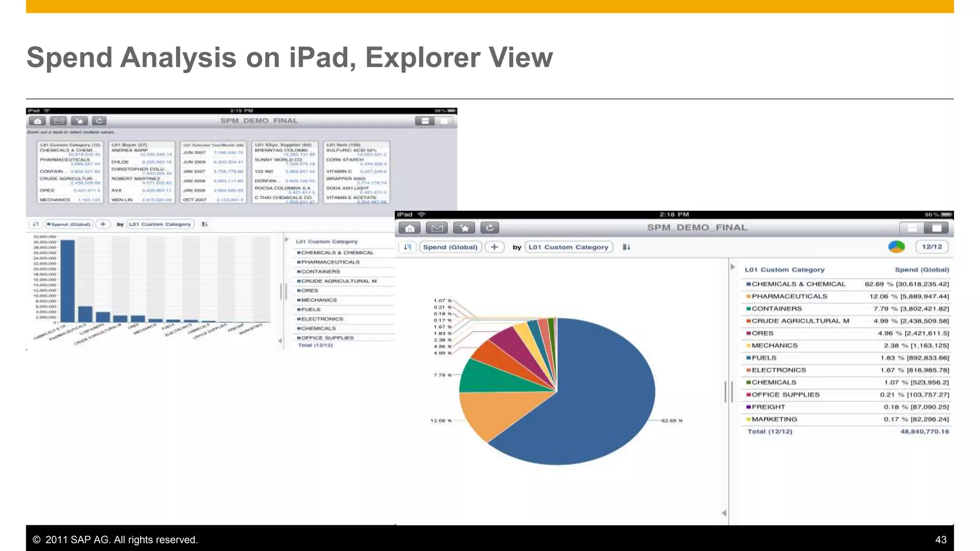Viewport: 980px width, 551px height.
Task: Select the FREIGHT row in pie legend
Action: [x=847, y=407]
